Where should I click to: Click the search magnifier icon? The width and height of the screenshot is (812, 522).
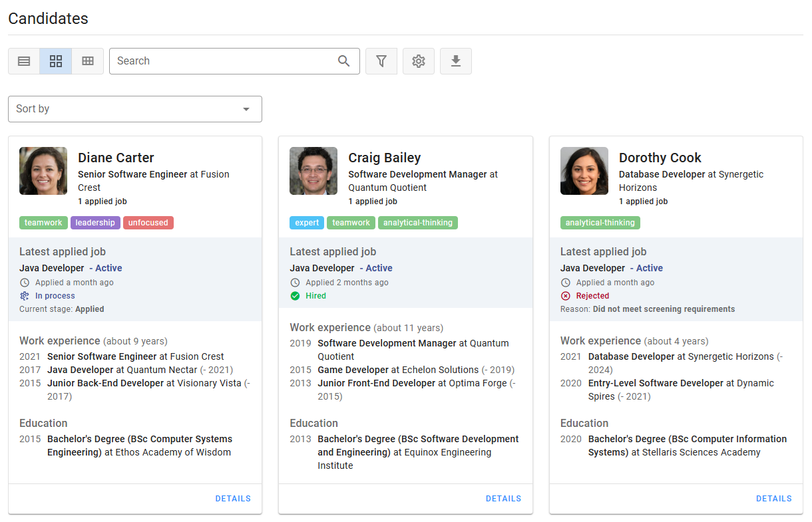(343, 61)
